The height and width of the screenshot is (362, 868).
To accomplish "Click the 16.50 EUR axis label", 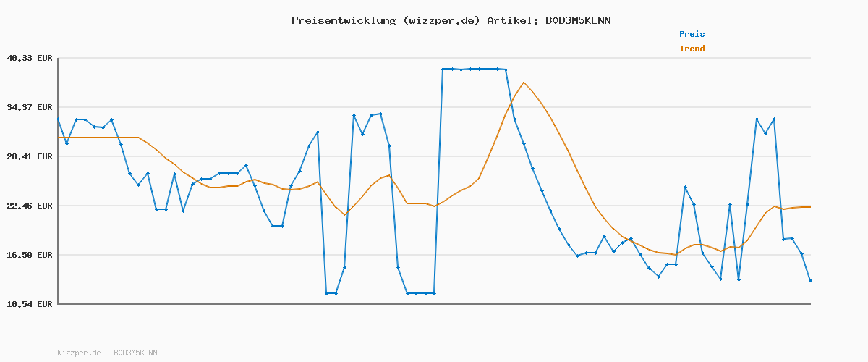I will click(x=29, y=255).
